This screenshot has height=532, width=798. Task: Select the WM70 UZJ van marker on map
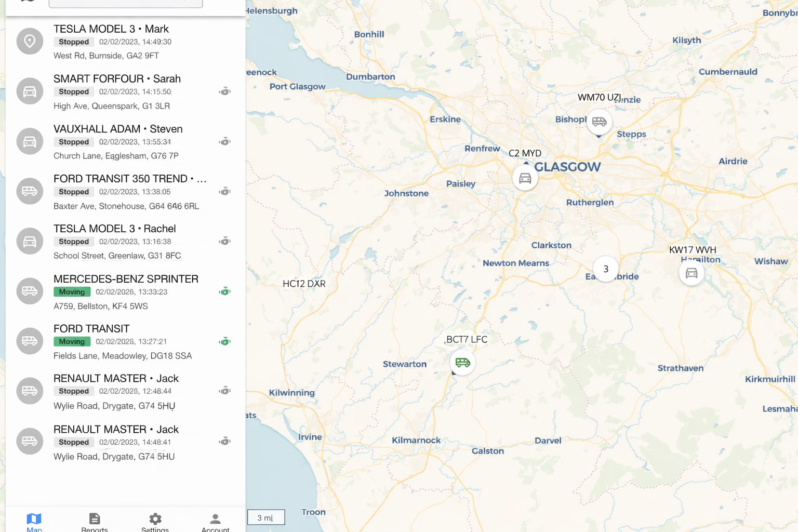click(x=599, y=122)
